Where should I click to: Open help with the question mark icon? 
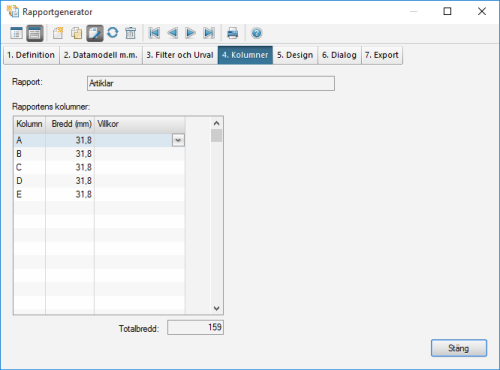point(257,33)
